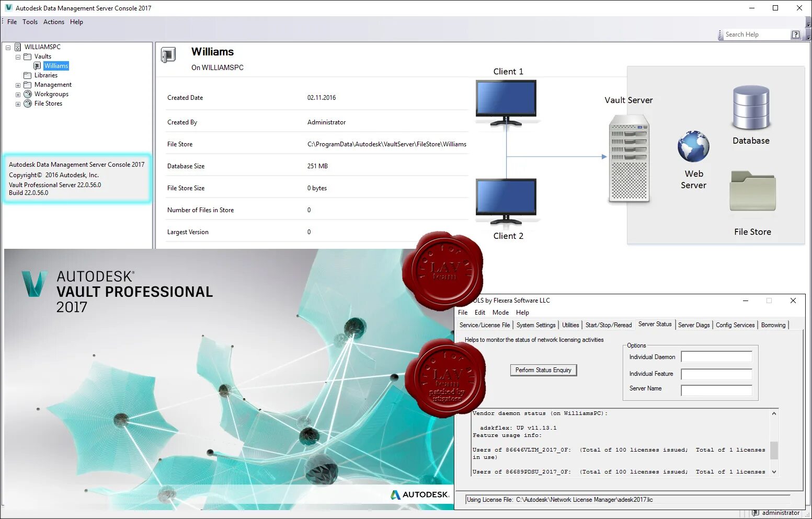Click the Client 2 monitor icon
Viewport: 812px width, 519px height.
tap(506, 201)
